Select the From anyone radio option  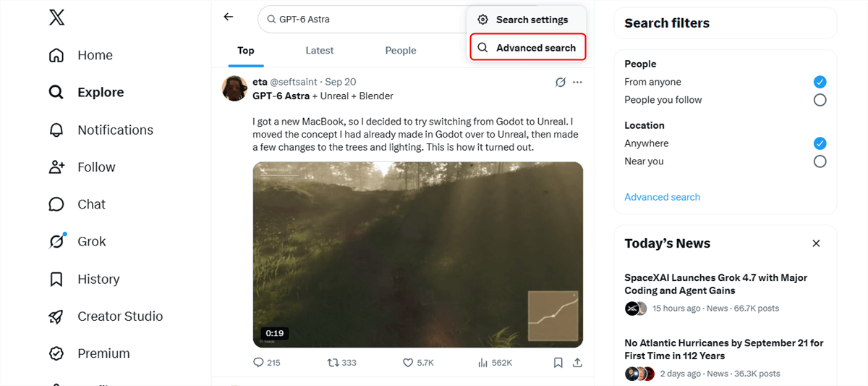(820, 82)
